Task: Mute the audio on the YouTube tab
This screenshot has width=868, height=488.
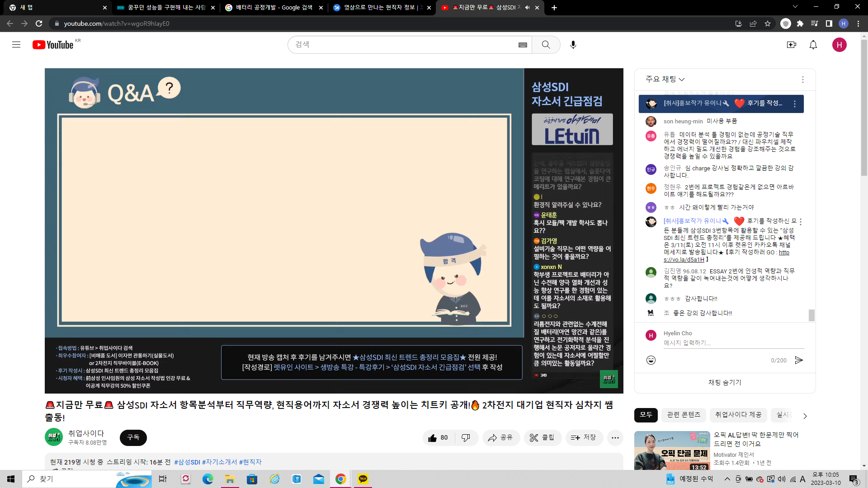Action: [x=527, y=8]
